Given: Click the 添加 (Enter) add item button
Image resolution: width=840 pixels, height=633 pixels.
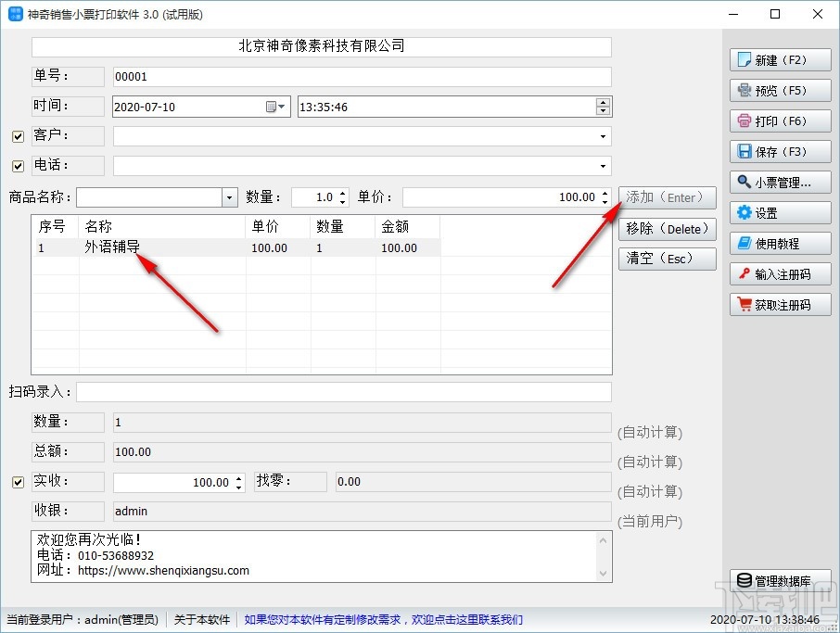Looking at the screenshot, I should coord(668,197).
